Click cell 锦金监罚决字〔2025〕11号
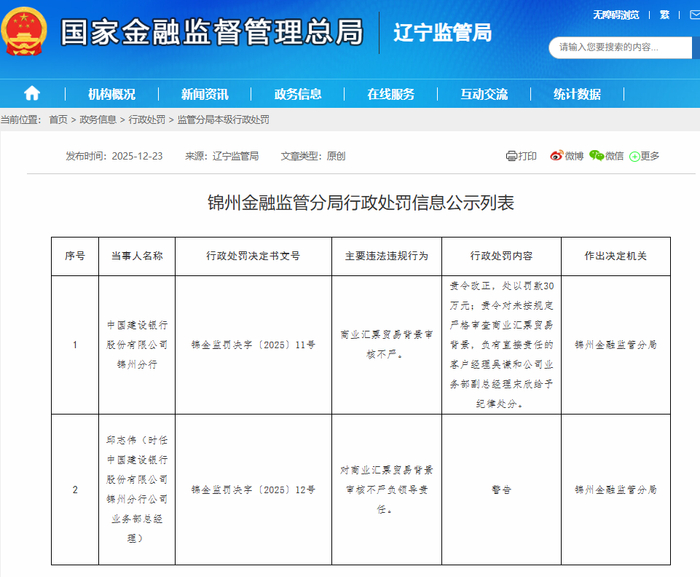The width and height of the screenshot is (700, 577). 253,345
